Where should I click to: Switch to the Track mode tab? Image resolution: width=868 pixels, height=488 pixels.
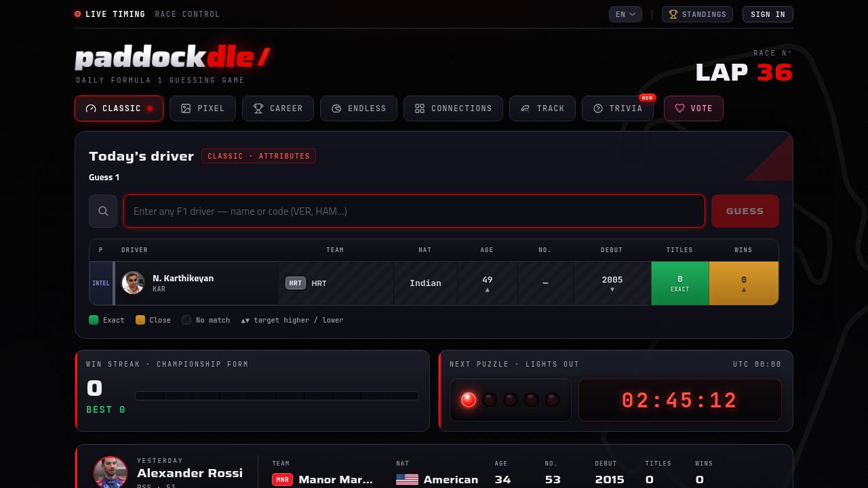click(x=542, y=108)
